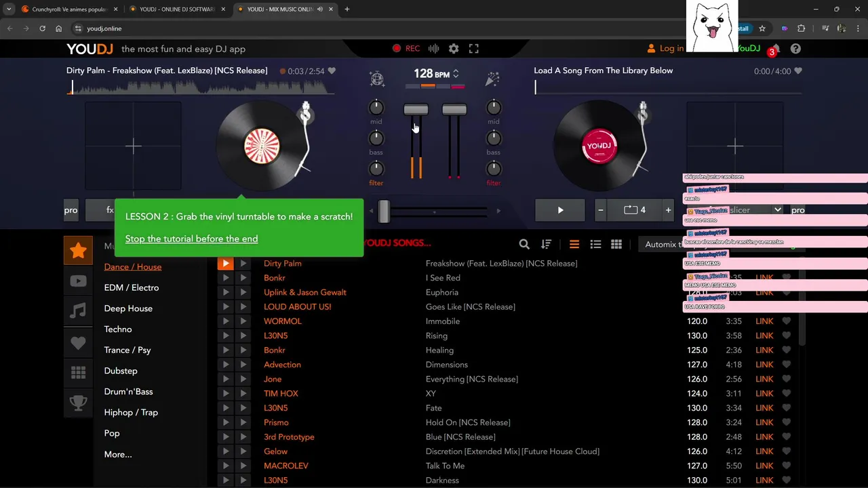Click the left deck mid knob

coord(376,108)
